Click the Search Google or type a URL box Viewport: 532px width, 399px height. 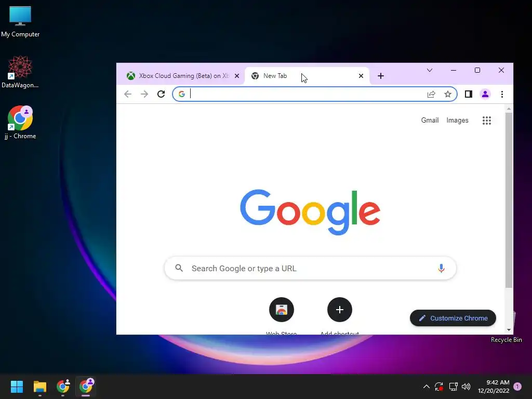point(310,269)
